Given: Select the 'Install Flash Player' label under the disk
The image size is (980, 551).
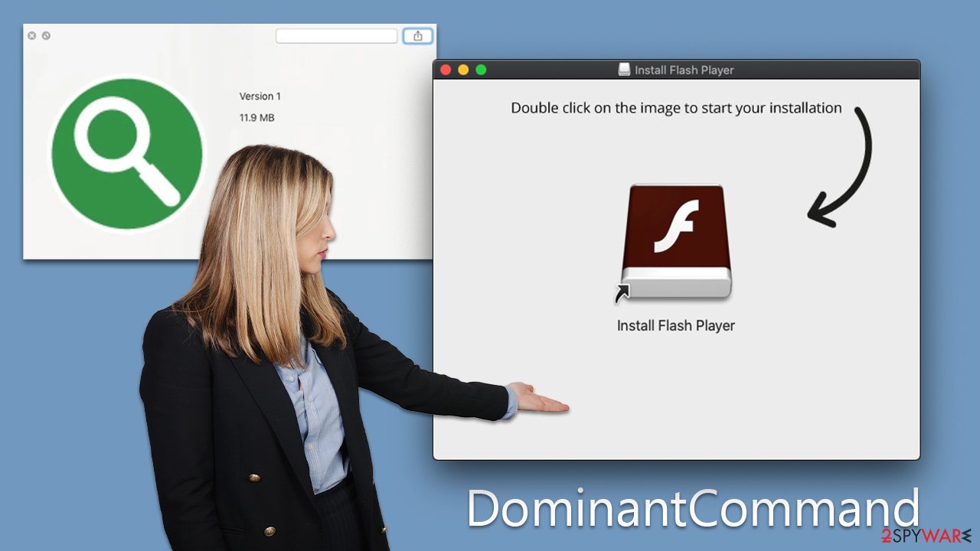Looking at the screenshot, I should 676,325.
